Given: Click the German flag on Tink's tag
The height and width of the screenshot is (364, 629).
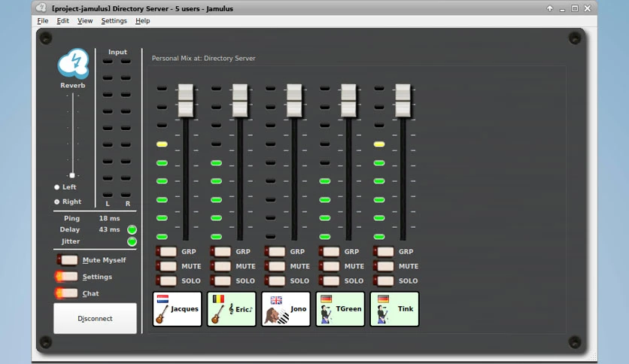Looking at the screenshot, I should tap(383, 299).
